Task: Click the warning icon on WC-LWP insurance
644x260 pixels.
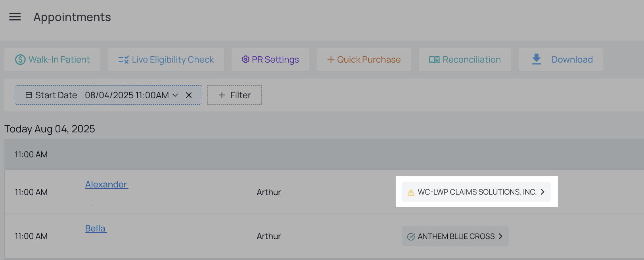Action: (x=411, y=193)
